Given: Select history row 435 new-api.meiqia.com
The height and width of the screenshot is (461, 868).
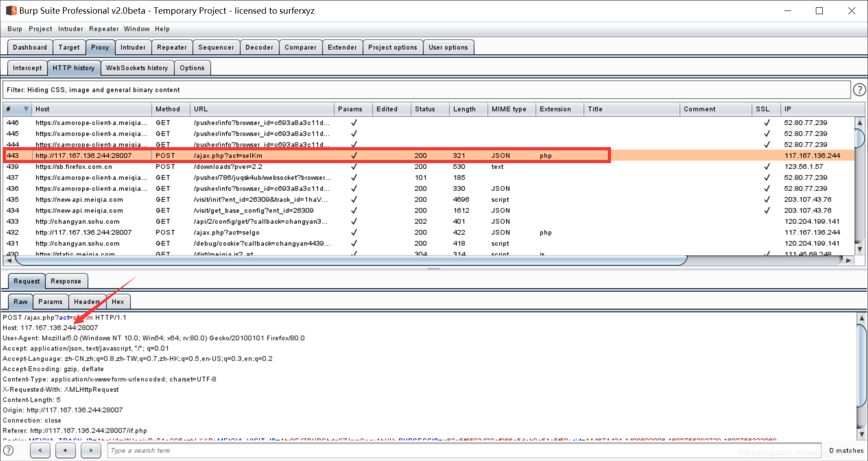Looking at the screenshot, I should [x=429, y=199].
